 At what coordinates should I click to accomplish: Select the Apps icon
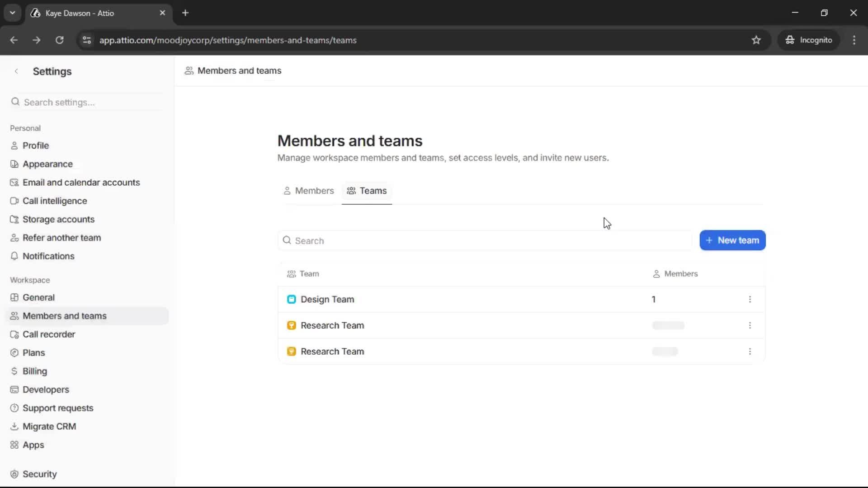pyautogui.click(x=14, y=445)
